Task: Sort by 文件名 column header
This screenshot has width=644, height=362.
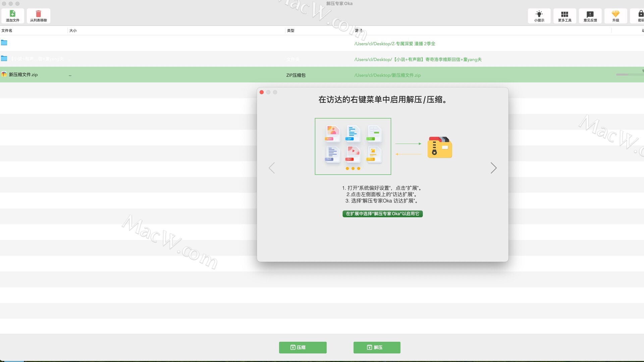Action: (7, 31)
